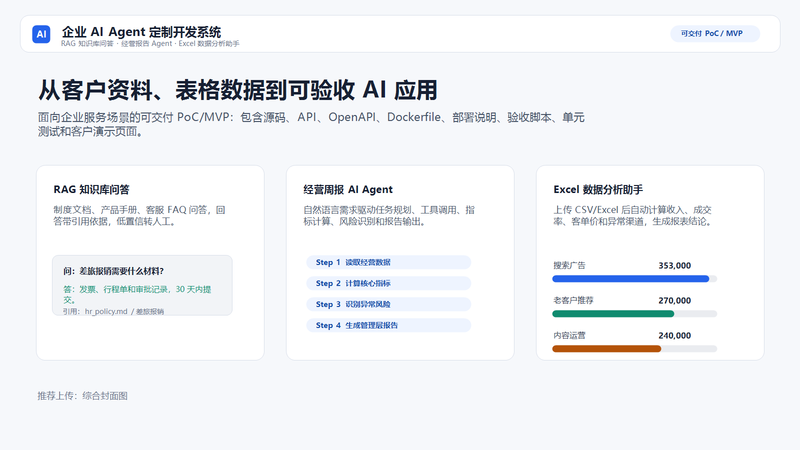Click the 老客户推荐 channel label
Image resolution: width=800 pixels, height=450 pixels.
pyautogui.click(x=573, y=301)
